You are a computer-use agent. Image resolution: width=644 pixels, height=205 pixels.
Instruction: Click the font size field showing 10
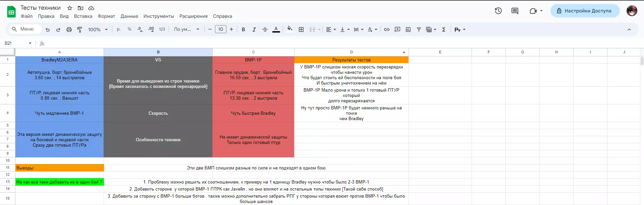point(221,30)
